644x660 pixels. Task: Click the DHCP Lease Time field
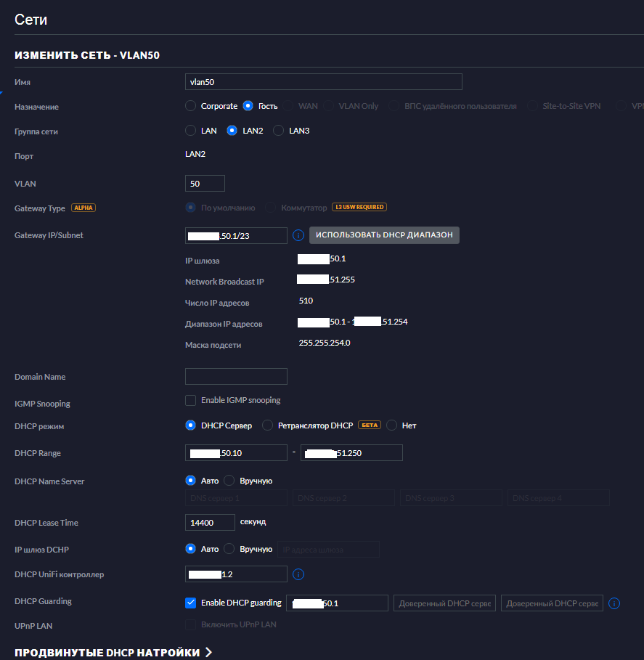click(210, 523)
